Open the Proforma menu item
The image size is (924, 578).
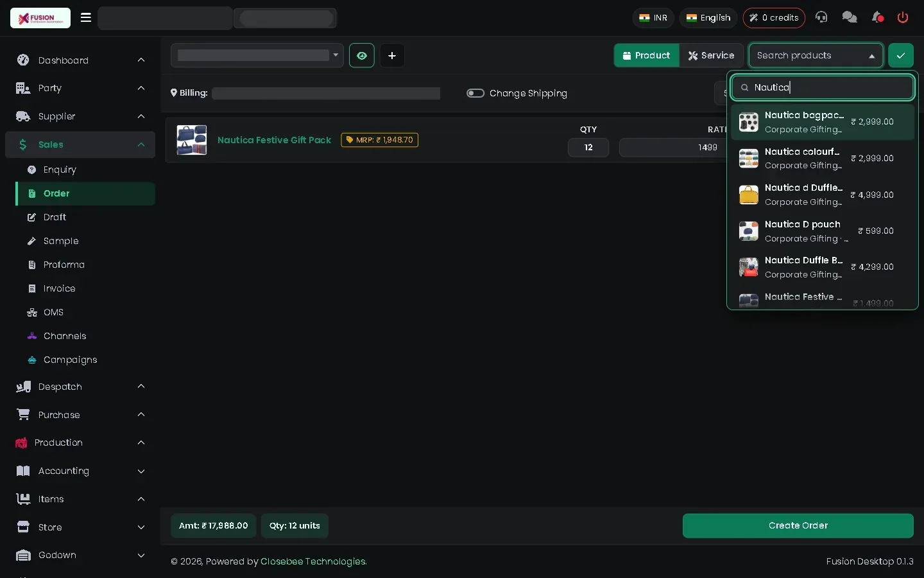click(85, 265)
